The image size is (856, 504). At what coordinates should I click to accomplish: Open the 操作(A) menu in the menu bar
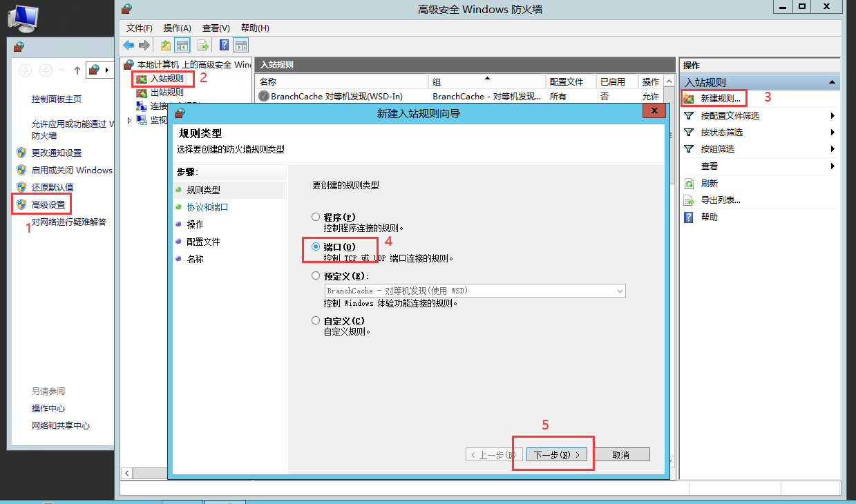(x=178, y=28)
